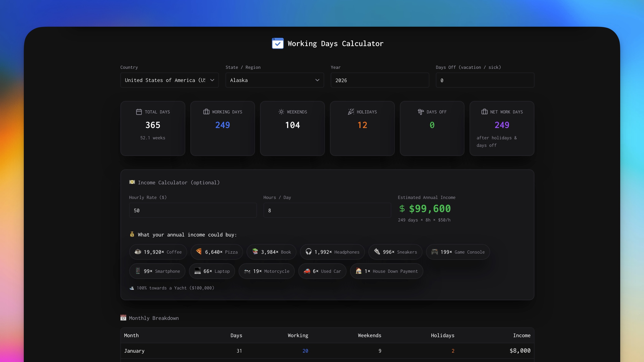Click the Game Console purchase chip
The width and height of the screenshot is (644, 362).
[x=458, y=252]
